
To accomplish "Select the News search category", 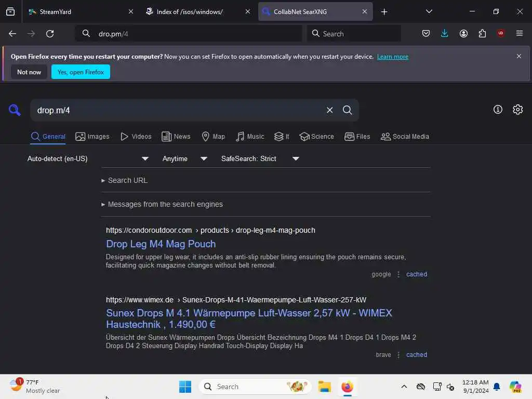I will click(x=176, y=137).
